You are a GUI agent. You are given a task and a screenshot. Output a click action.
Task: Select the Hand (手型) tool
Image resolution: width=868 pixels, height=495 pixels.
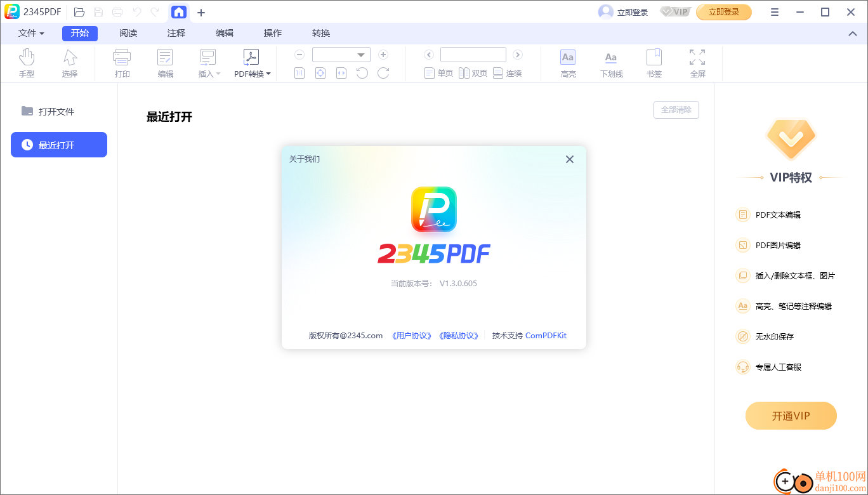tap(27, 63)
